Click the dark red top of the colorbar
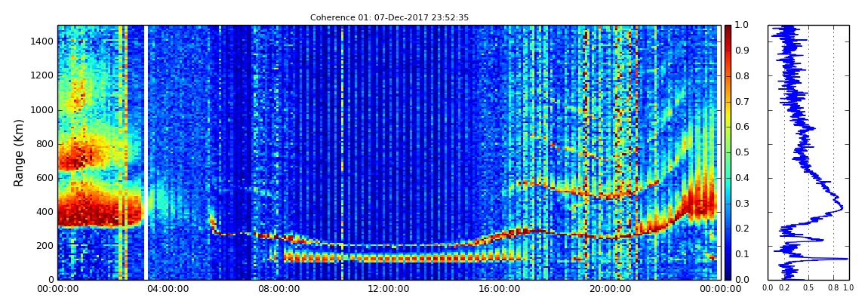The width and height of the screenshot is (868, 307). (728, 30)
